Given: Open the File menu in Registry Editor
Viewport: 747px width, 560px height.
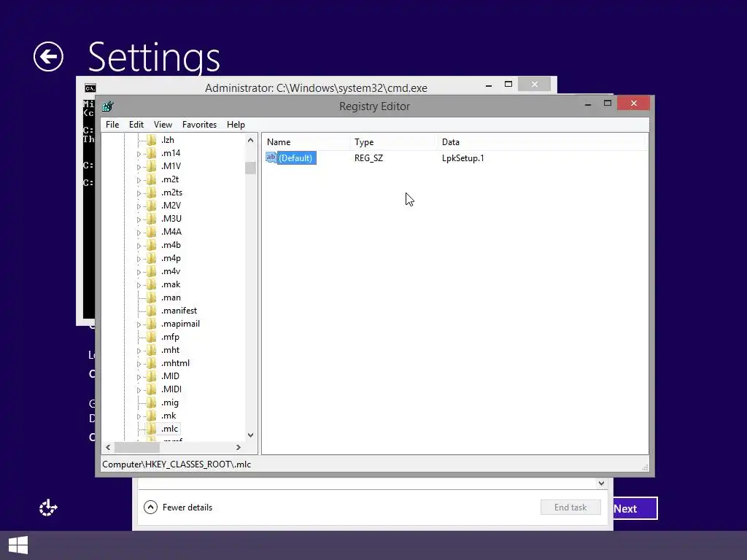Looking at the screenshot, I should pyautogui.click(x=112, y=125).
